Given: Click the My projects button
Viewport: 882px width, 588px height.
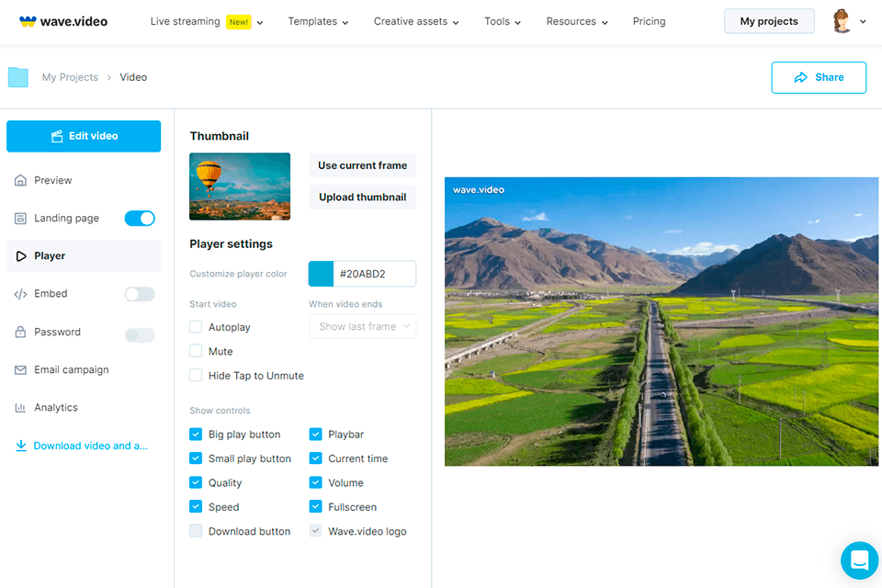Looking at the screenshot, I should [769, 21].
